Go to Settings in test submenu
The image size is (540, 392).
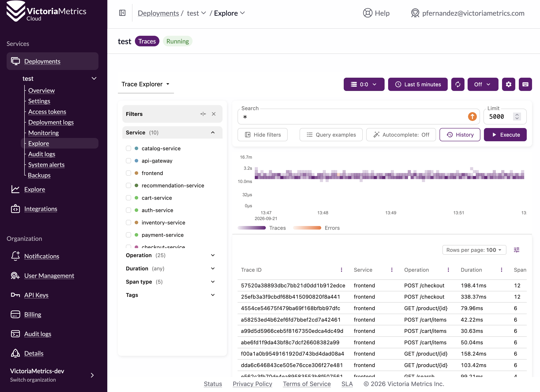[39, 101]
